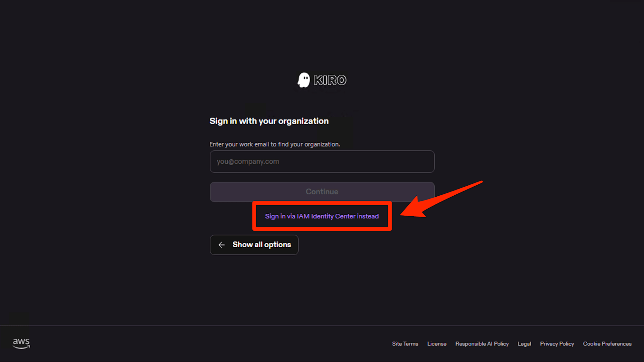
Task: Focus the work email input field
Action: [x=322, y=161]
